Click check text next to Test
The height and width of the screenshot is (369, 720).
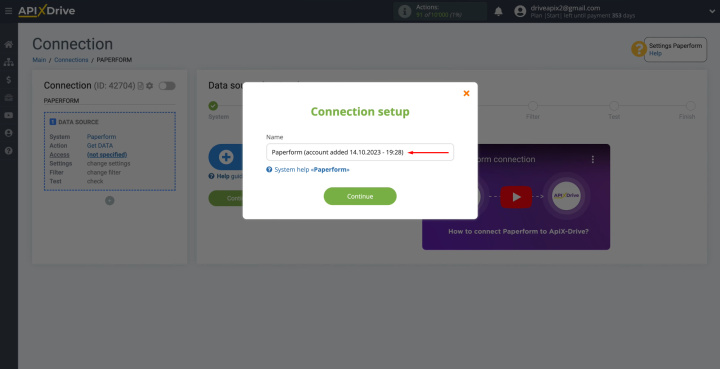coord(95,181)
